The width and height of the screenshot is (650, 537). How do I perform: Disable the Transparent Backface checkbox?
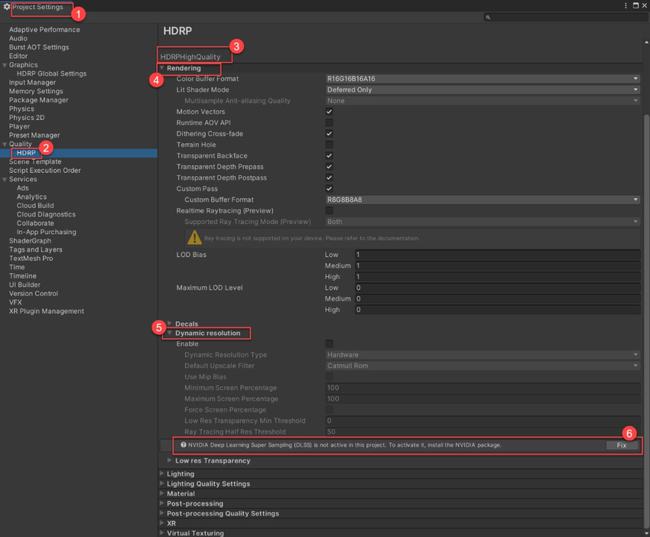click(x=329, y=156)
